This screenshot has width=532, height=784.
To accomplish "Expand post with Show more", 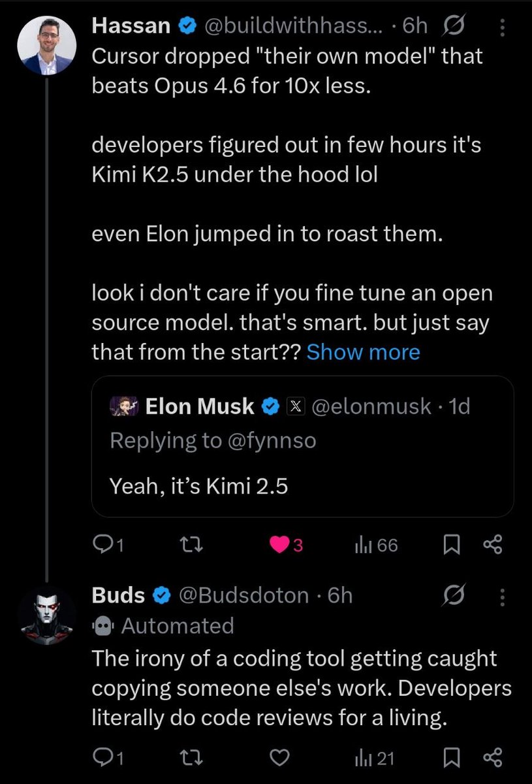I will [x=363, y=352].
